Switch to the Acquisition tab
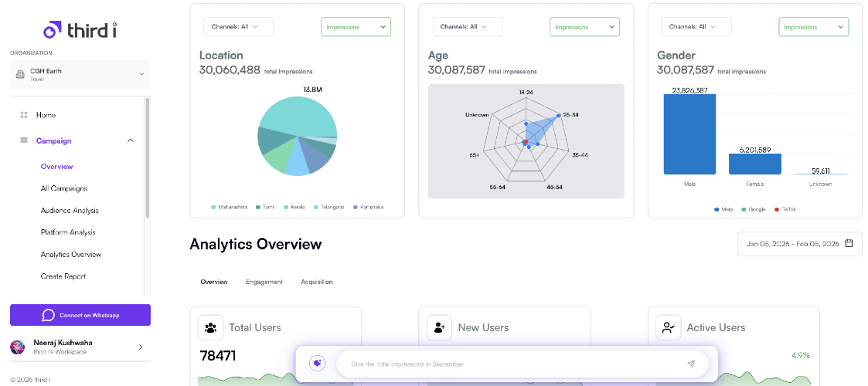 [x=317, y=282]
